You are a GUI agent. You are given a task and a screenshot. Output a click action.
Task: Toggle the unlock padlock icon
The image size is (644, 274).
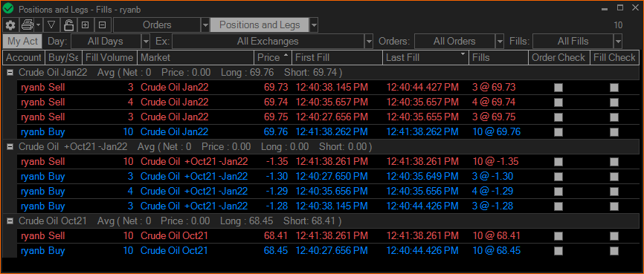[x=68, y=25]
